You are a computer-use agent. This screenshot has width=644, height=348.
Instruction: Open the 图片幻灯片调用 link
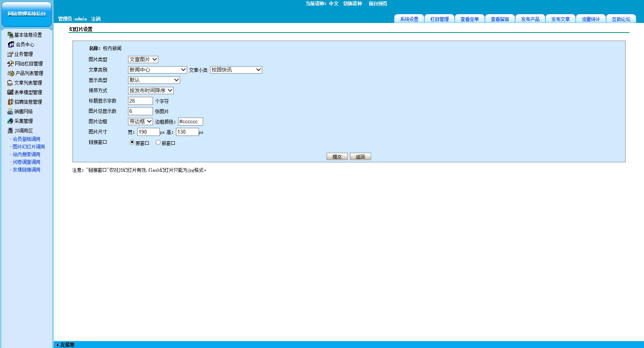click(29, 147)
